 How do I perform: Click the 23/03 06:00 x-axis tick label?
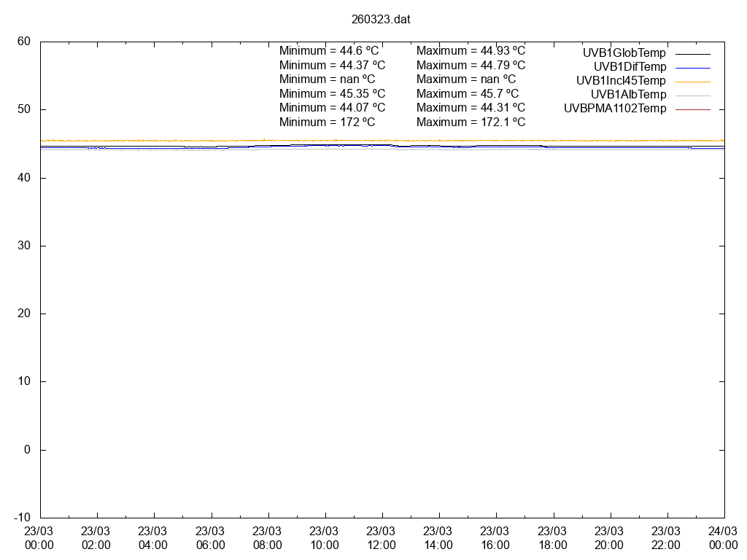click(211, 538)
